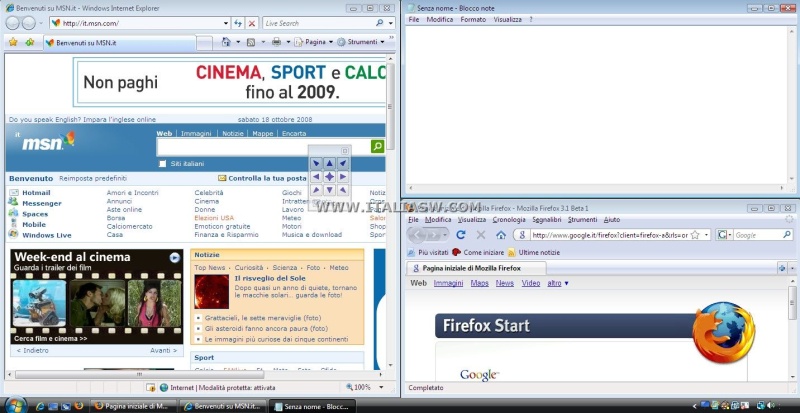Open Notepad Formato menu
800x413 pixels.
tap(473, 19)
